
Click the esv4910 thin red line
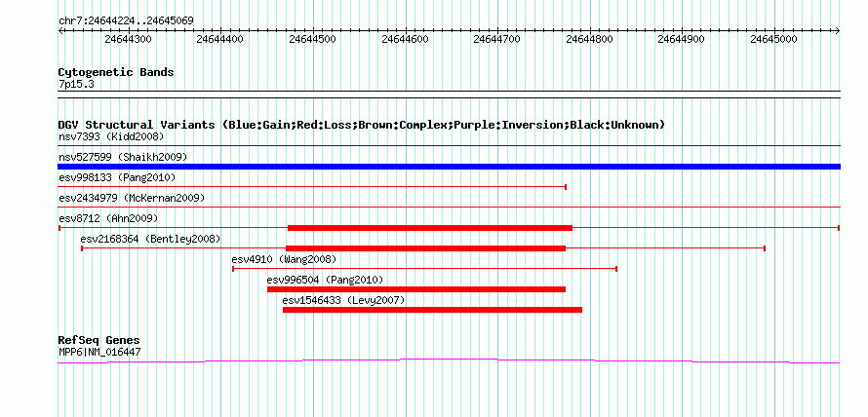click(x=424, y=269)
